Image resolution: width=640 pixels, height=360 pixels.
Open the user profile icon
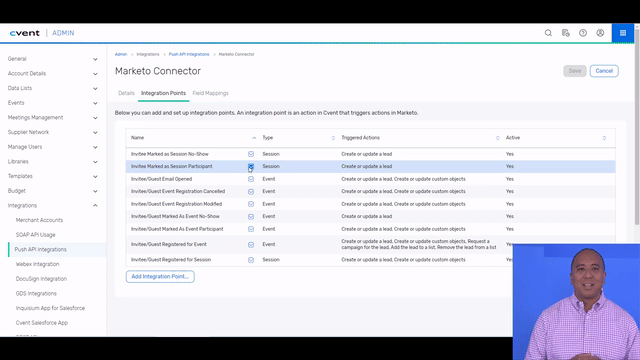click(x=600, y=33)
